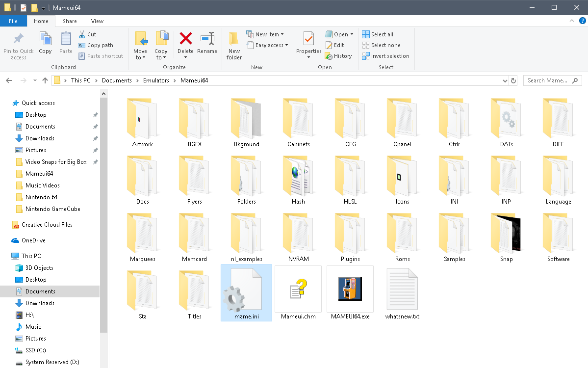Click the Paste clipboard icon
This screenshot has width=588, height=368.
click(66, 39)
